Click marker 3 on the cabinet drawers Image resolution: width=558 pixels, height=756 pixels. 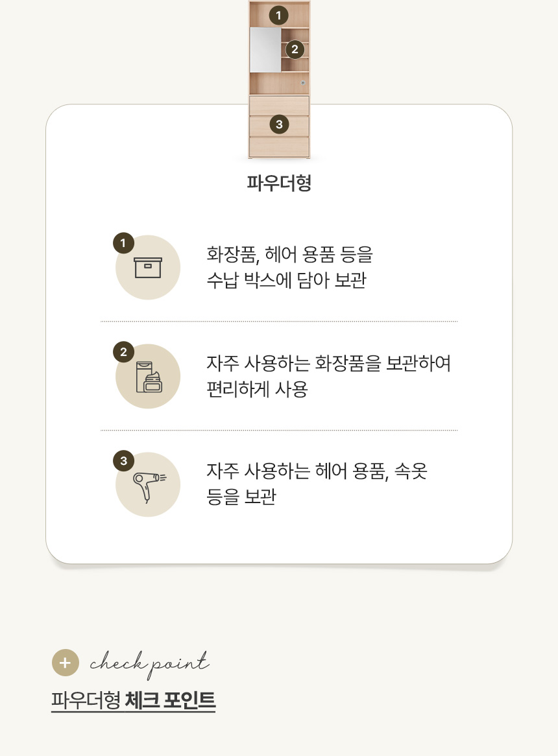(279, 124)
